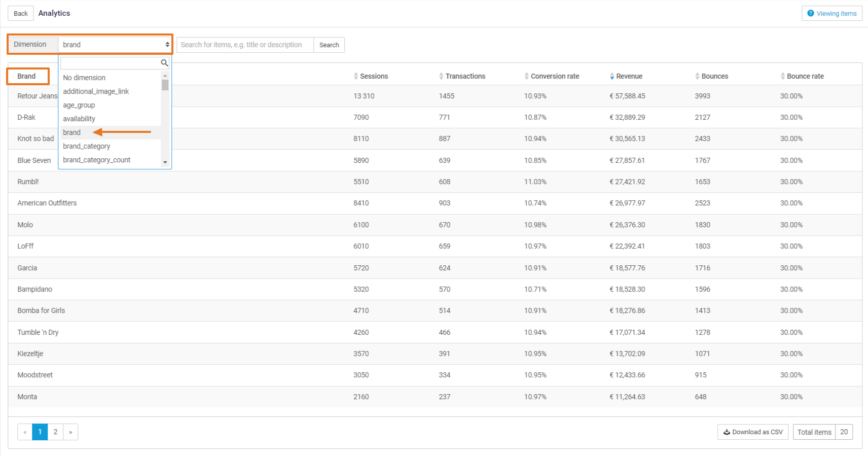Click the Monta brand row
This screenshot has width=868, height=457.
[x=435, y=397]
